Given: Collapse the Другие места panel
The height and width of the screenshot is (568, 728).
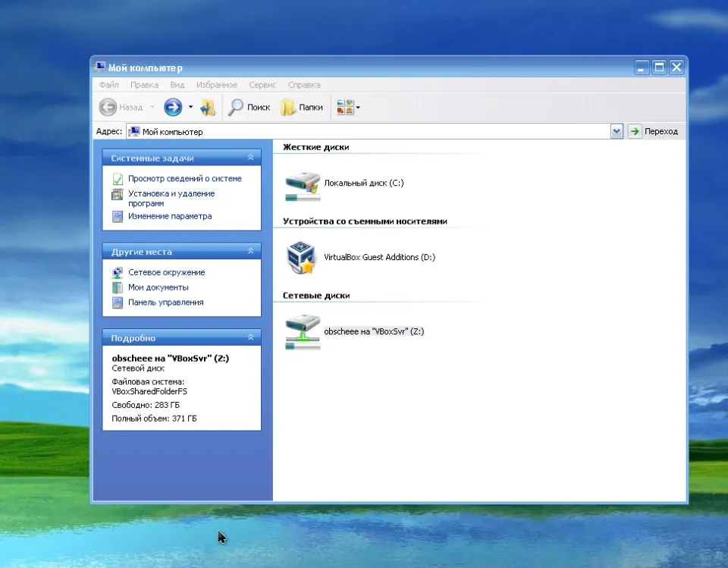Looking at the screenshot, I should [251, 251].
